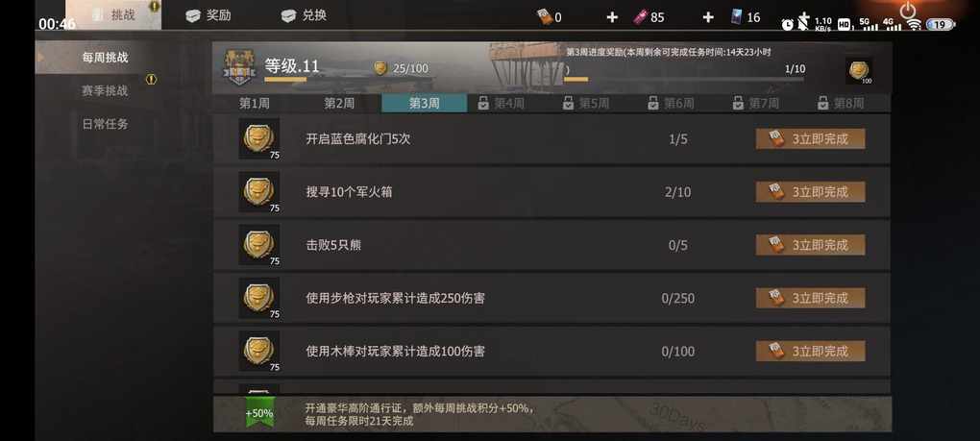Click the gold badge icon for 开启蓝色腐化门5次
980x441 pixels.
pos(258,138)
